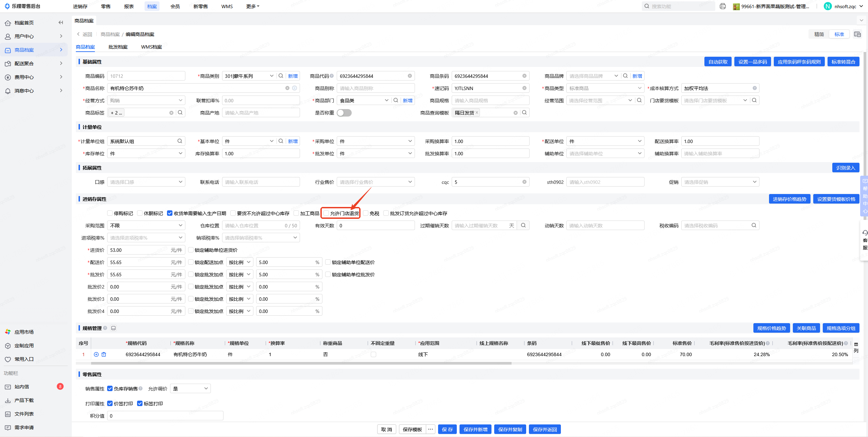Click the printer icon in top bar

pyautogui.click(x=723, y=6)
